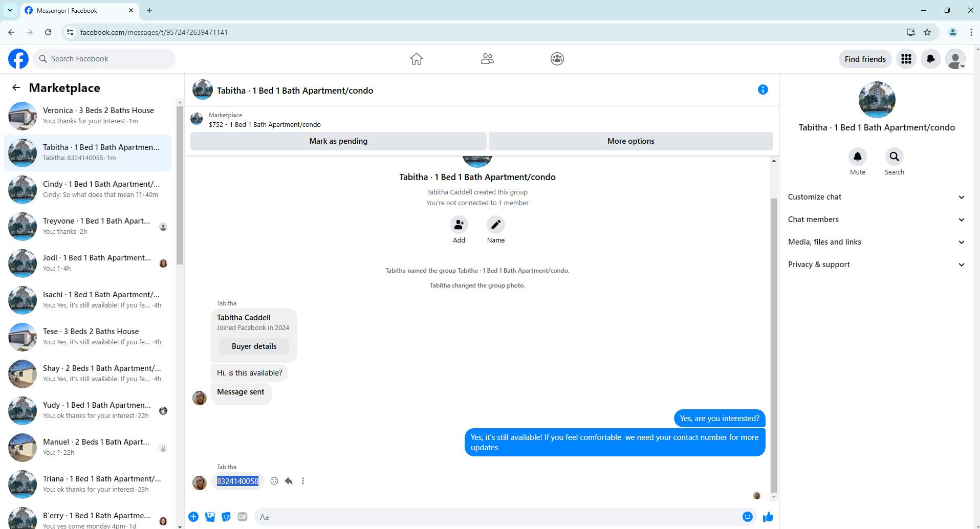This screenshot has height=529, width=980.
Task: View site information icon beside URL
Action: tap(70, 32)
